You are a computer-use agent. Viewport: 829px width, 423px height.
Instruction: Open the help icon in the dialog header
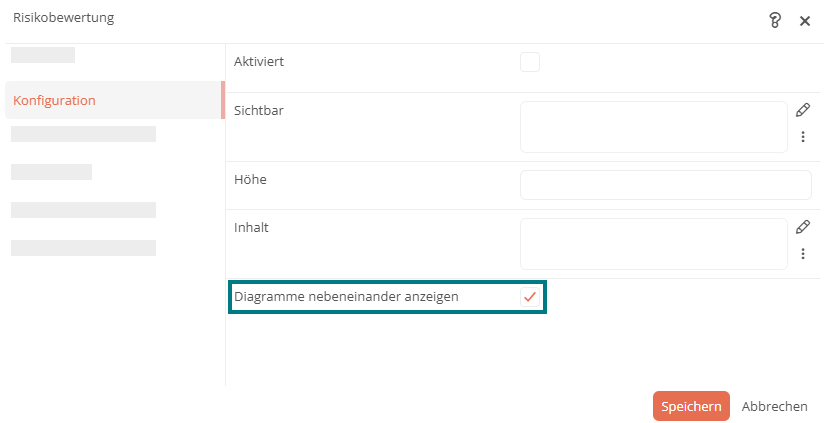click(775, 20)
